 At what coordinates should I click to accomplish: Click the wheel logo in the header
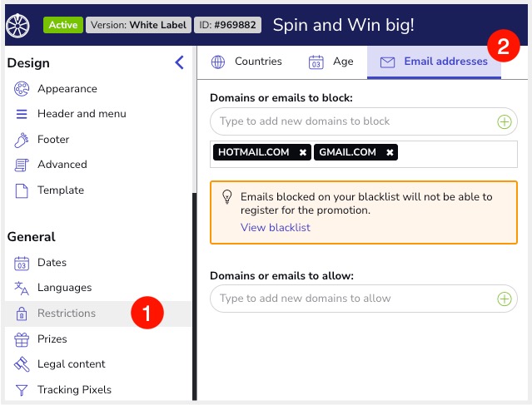point(17,25)
